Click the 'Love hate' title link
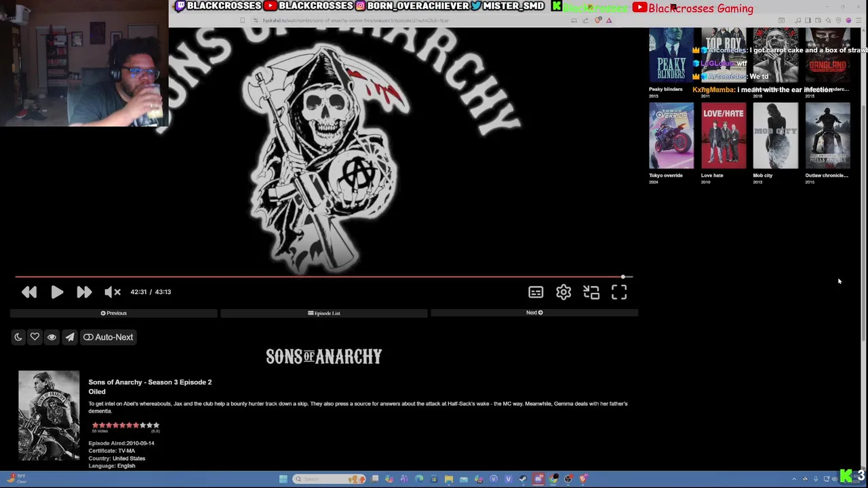Viewport: 868px width, 488px height. pos(712,176)
